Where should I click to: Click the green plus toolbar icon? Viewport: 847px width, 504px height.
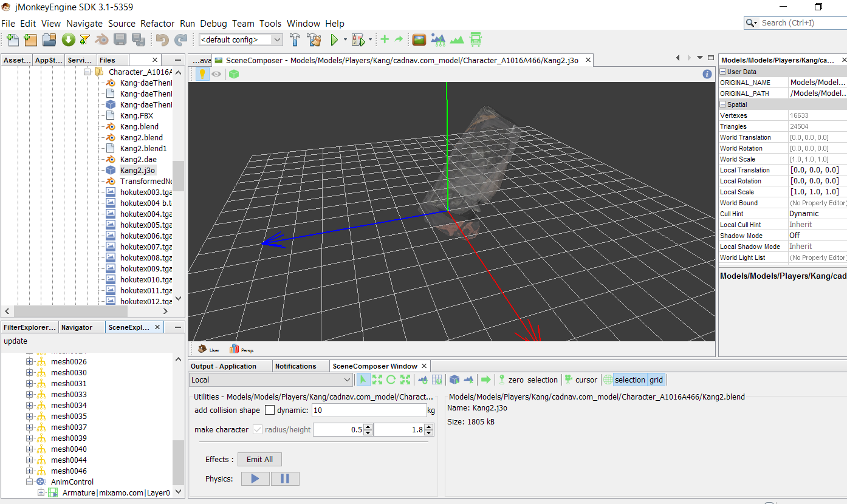(x=385, y=39)
